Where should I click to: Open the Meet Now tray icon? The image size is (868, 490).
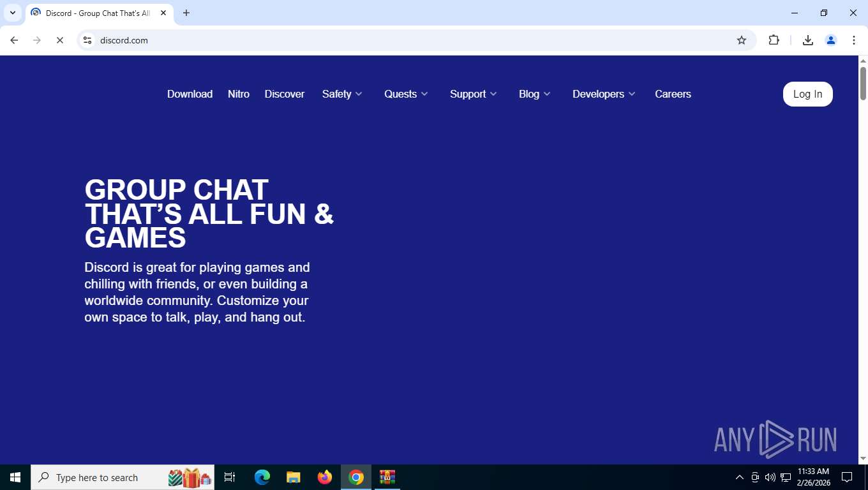click(755, 477)
